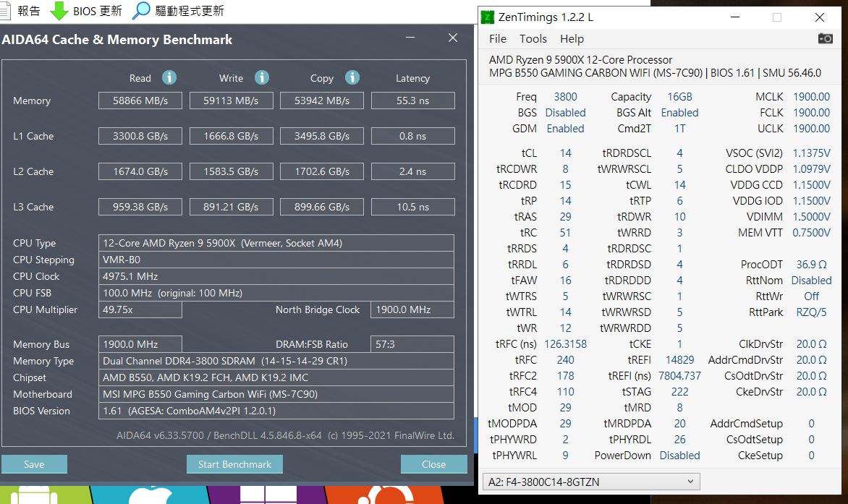Click the Memory Latency 55.3 ns field
Image resolution: width=848 pixels, height=504 pixels.
point(412,101)
